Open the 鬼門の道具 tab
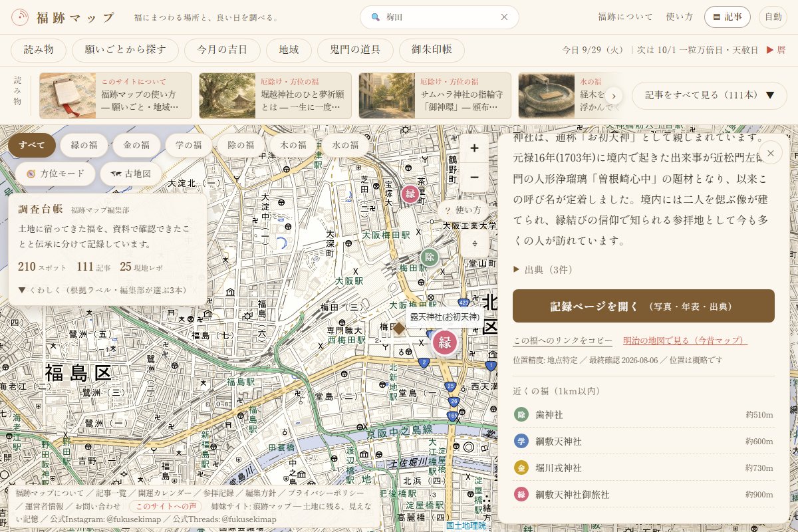Screen dimensions: 798x532 (x=354, y=50)
